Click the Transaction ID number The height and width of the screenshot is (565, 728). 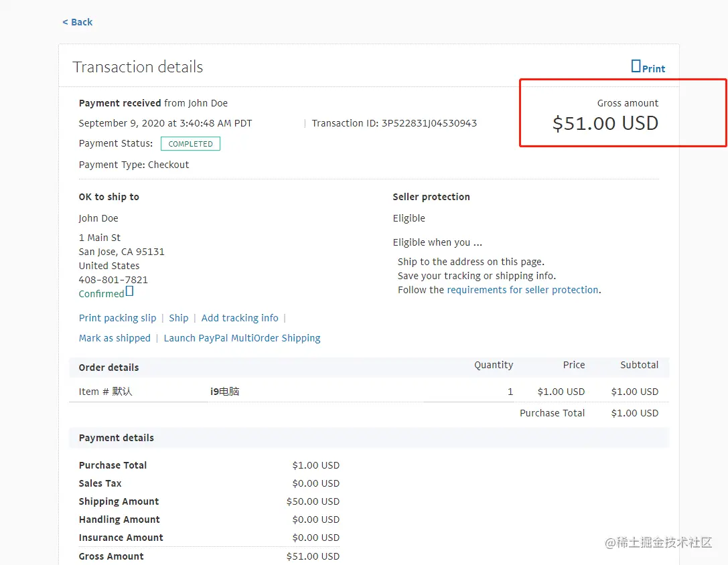pyautogui.click(x=429, y=123)
